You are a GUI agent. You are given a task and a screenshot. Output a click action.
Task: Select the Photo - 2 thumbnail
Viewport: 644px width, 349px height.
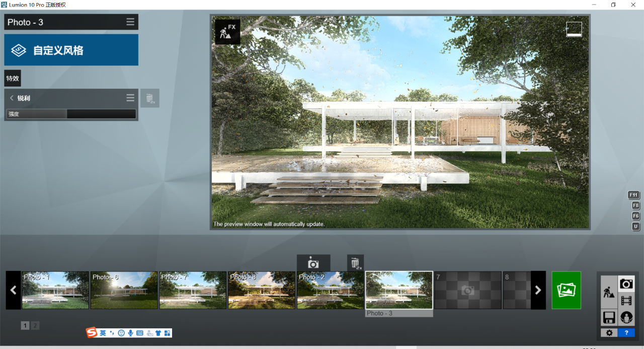(330, 290)
